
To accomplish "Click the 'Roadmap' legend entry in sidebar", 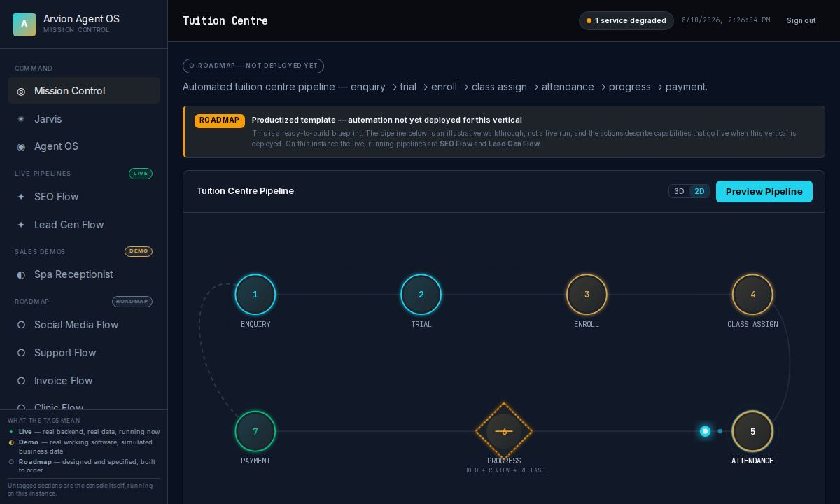I will (x=84, y=466).
